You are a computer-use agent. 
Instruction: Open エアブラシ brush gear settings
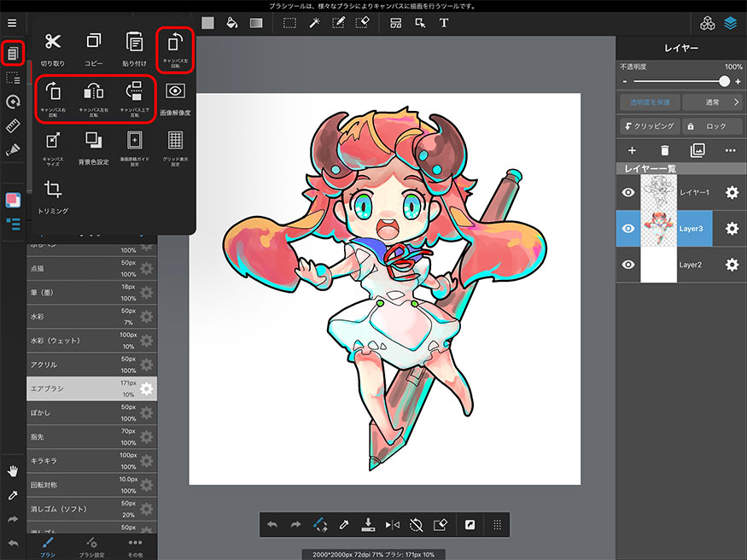coord(147,388)
